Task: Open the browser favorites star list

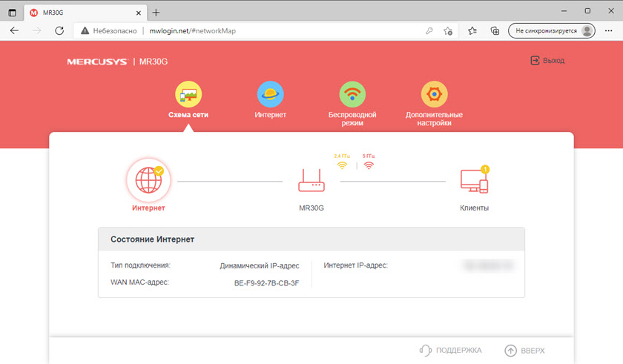Action: 473,31
